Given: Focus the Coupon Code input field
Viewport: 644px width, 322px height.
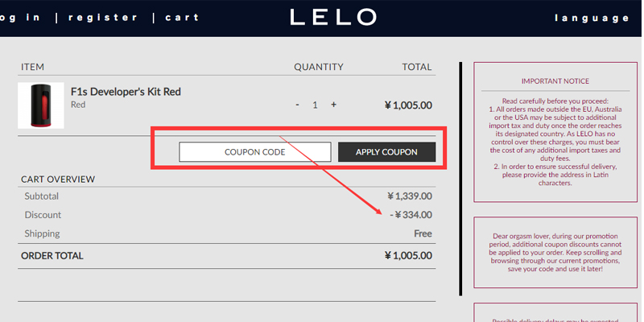Looking at the screenshot, I should (x=254, y=152).
